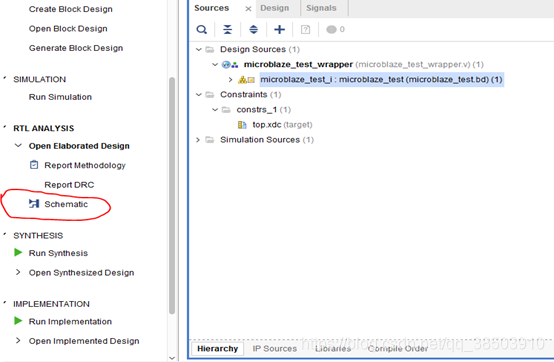Click the top.xdc constraint file icon
The image size is (554, 362).
click(x=242, y=125)
